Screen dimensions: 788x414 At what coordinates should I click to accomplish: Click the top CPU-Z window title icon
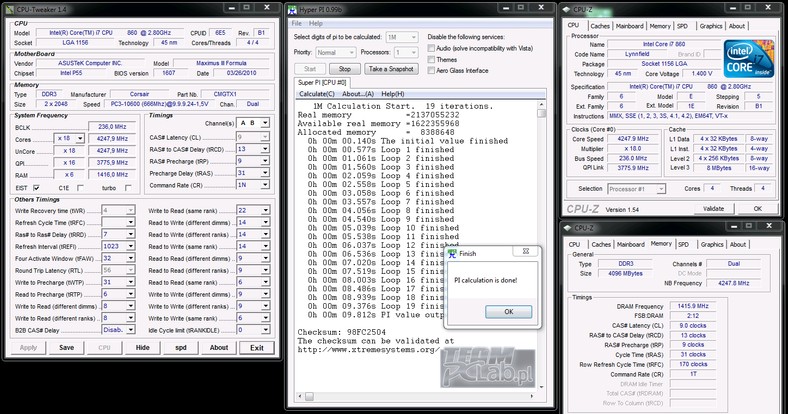pos(568,8)
